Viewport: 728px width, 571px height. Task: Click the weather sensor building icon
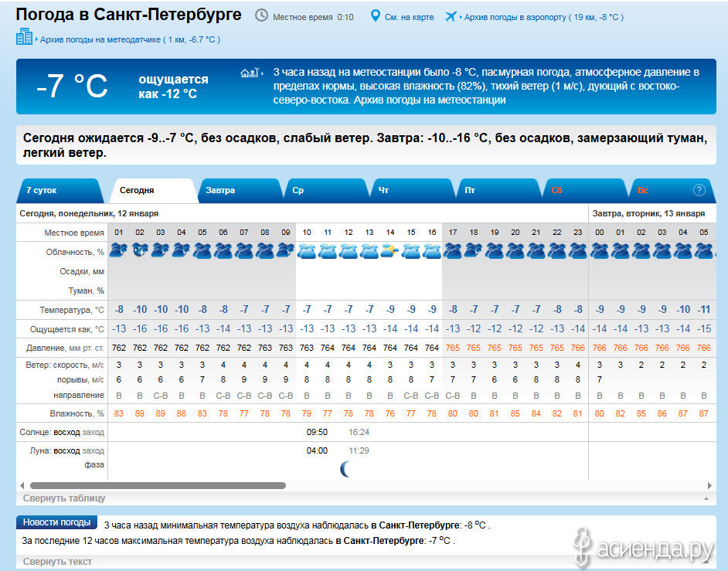[25, 37]
